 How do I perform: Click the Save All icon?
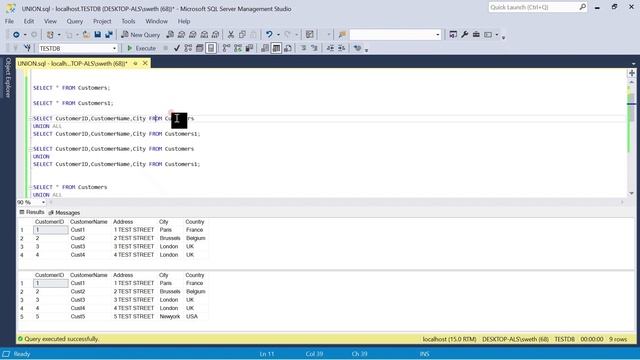coord(109,35)
